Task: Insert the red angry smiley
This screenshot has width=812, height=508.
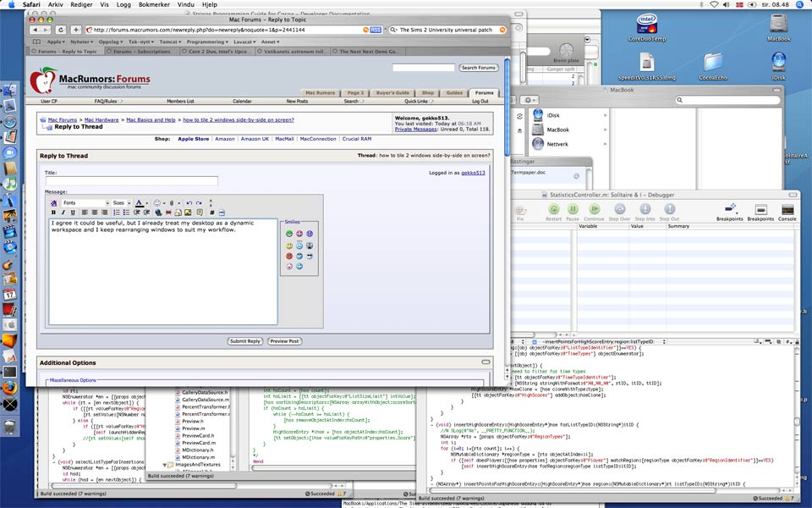Action: (x=289, y=256)
